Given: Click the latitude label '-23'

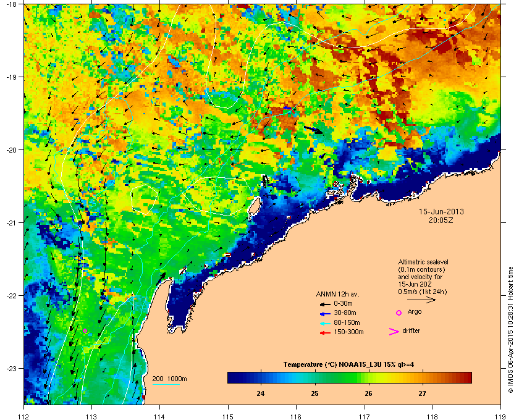Looking at the screenshot, I should [x=12, y=368].
